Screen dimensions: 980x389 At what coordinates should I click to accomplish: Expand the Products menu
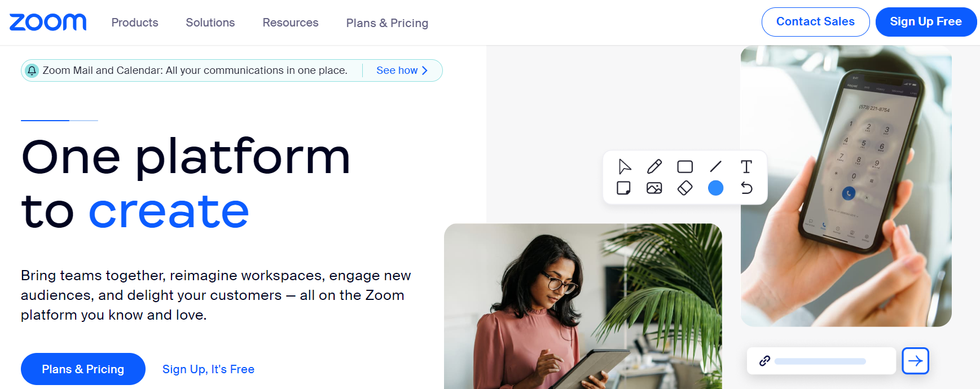point(135,23)
